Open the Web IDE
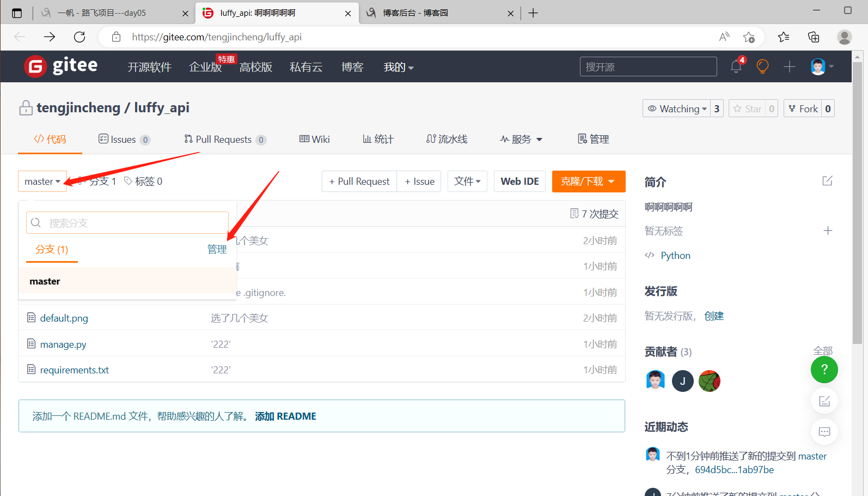 tap(520, 182)
